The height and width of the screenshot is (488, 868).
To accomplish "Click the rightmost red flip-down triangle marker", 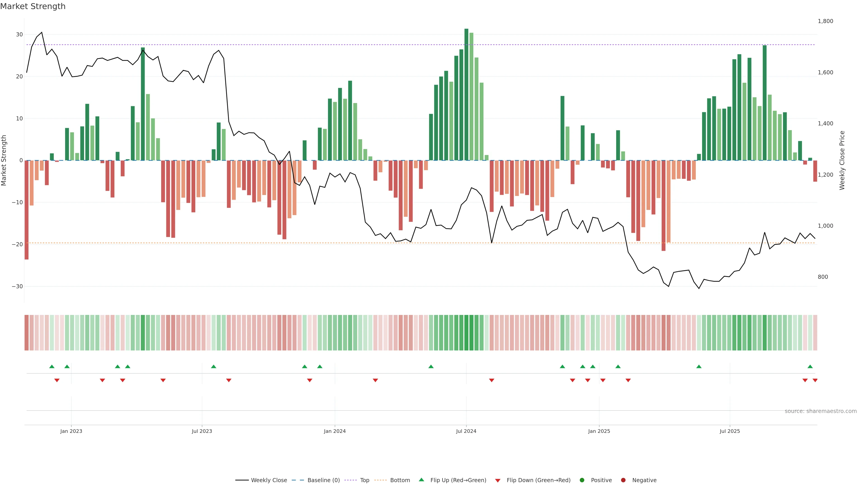I will [x=815, y=380].
